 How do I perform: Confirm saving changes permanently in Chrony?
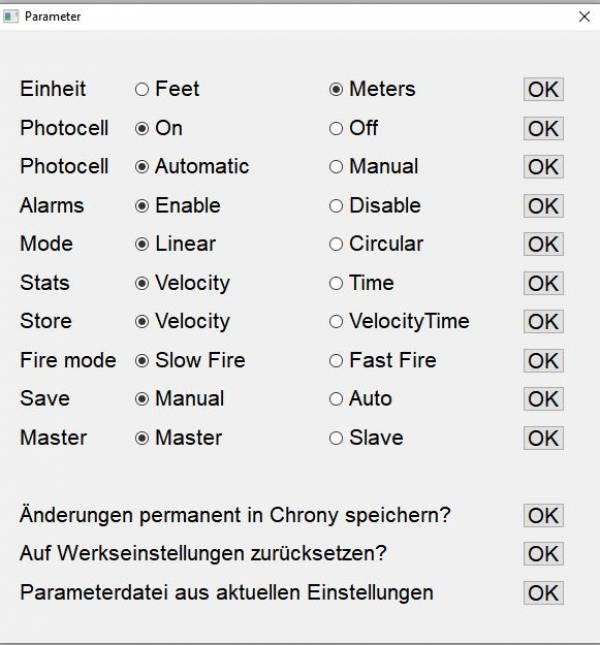coord(543,515)
